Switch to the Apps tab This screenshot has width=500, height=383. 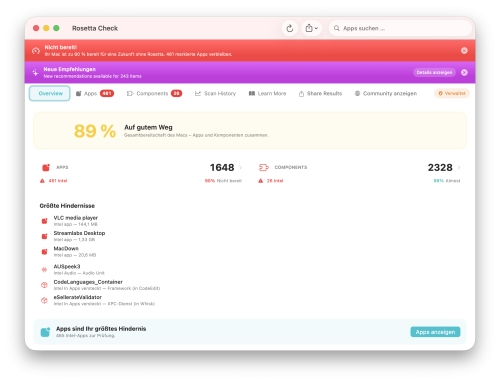point(95,93)
